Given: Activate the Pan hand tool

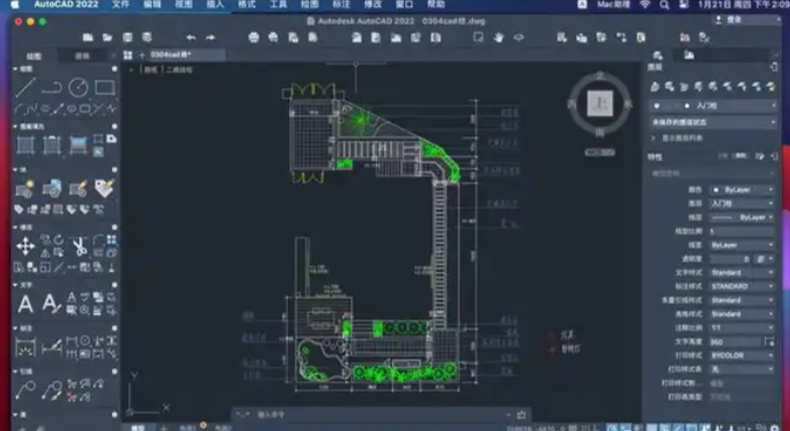Looking at the screenshot, I should pos(501,37).
